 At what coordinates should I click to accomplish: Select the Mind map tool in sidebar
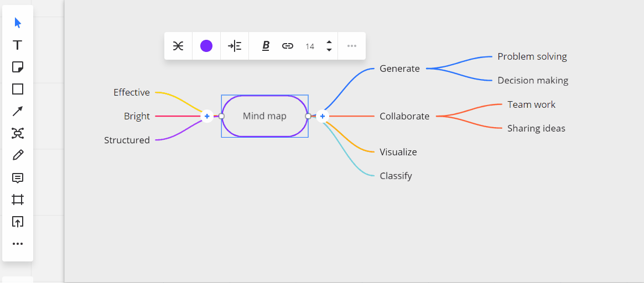18,133
